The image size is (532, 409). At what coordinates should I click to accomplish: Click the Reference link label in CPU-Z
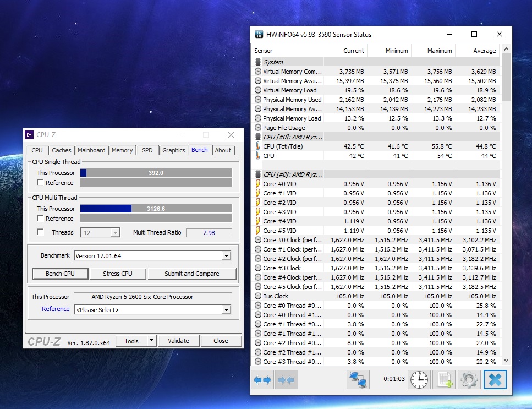click(x=56, y=309)
